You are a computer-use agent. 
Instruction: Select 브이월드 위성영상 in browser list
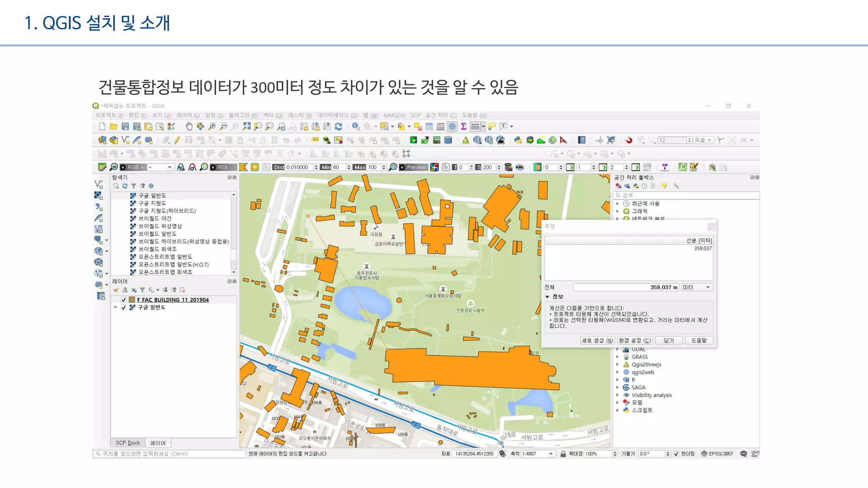(160, 226)
